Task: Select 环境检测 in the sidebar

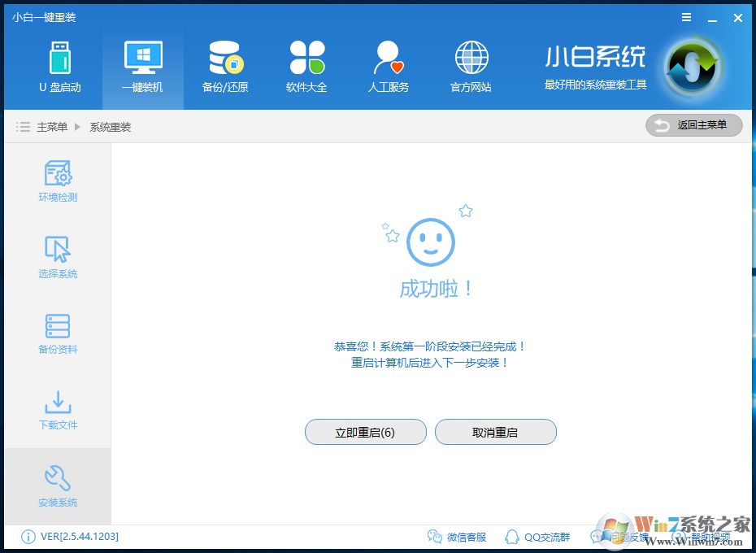Action: point(57,181)
